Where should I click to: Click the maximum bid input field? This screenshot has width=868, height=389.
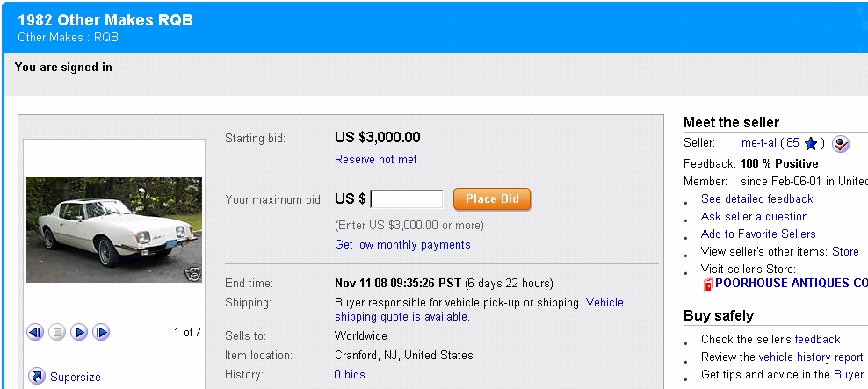[x=407, y=199]
